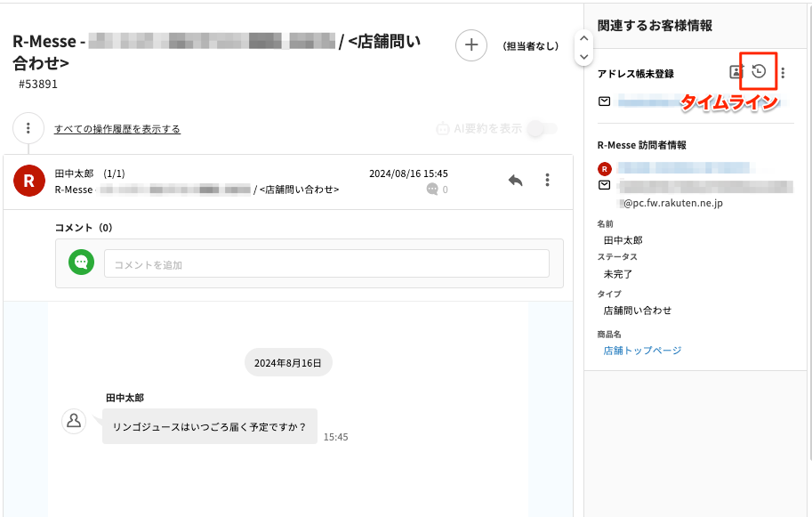
Task: Open the history three-dot menu at top left
Action: (28, 128)
